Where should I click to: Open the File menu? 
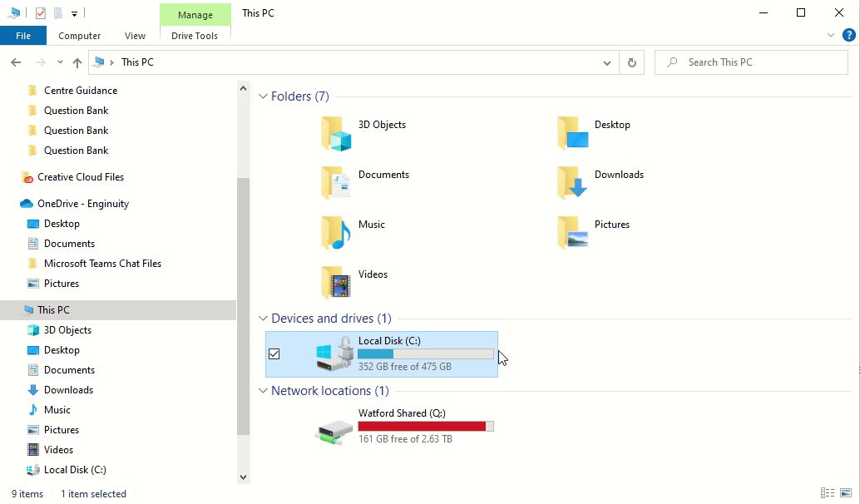point(23,36)
